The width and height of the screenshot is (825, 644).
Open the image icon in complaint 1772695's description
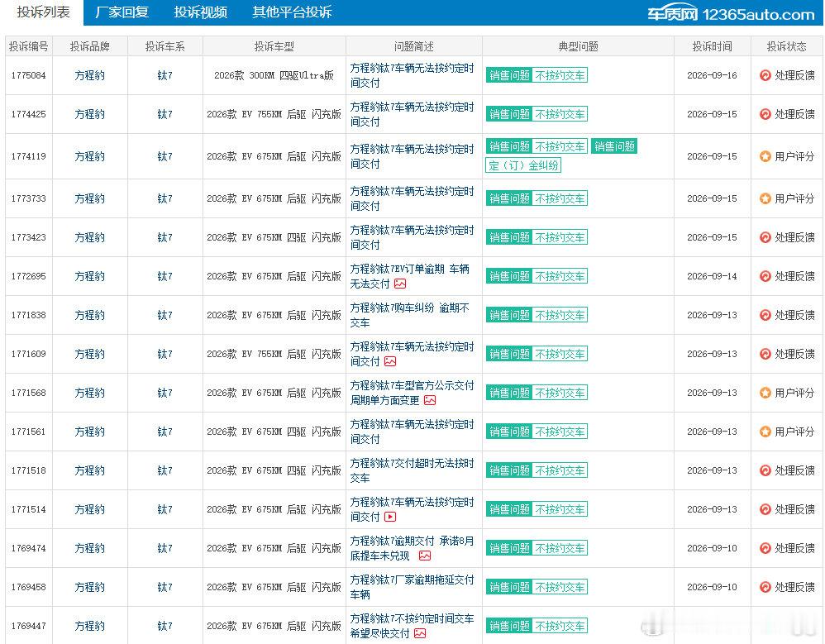400,284
